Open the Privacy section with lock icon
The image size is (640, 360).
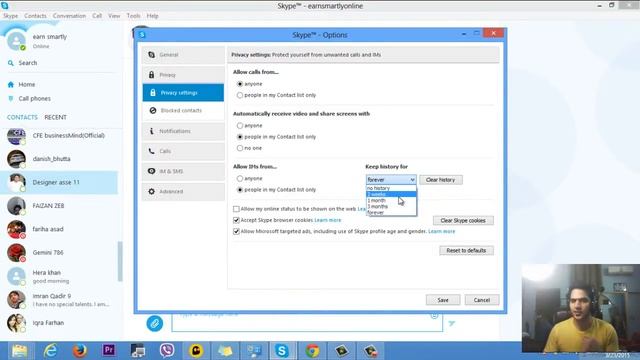183,75
